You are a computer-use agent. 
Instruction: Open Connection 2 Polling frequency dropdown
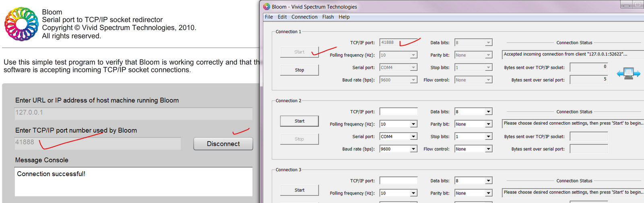tap(398, 124)
